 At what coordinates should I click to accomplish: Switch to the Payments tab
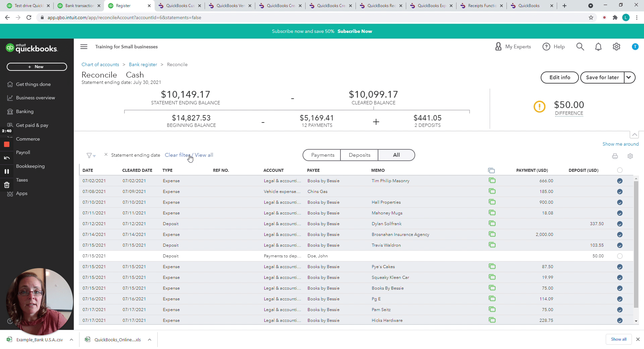(322, 155)
